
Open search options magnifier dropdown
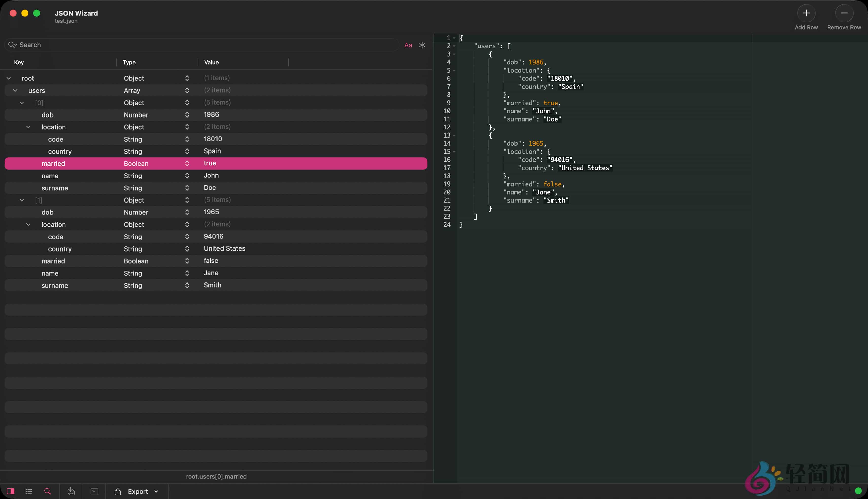[x=13, y=45]
